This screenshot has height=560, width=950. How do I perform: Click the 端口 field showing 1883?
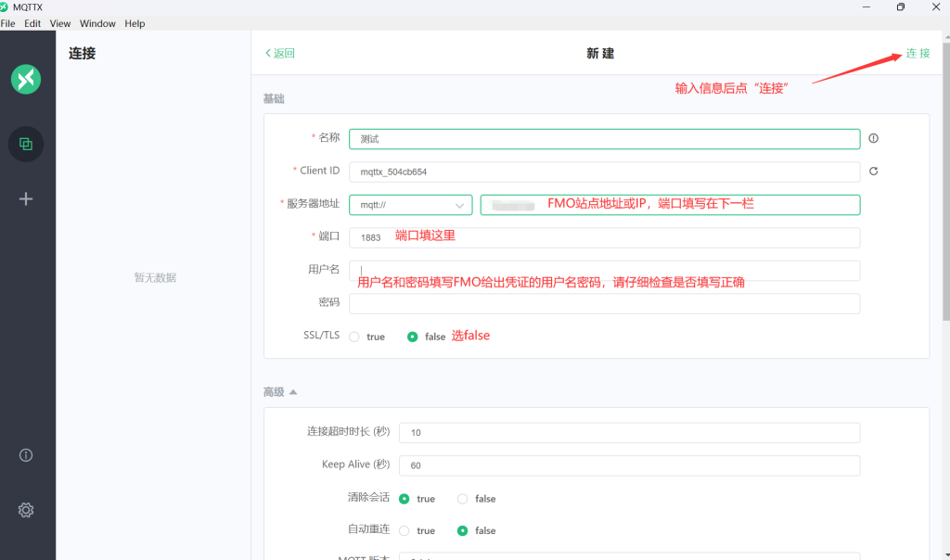[604, 237]
